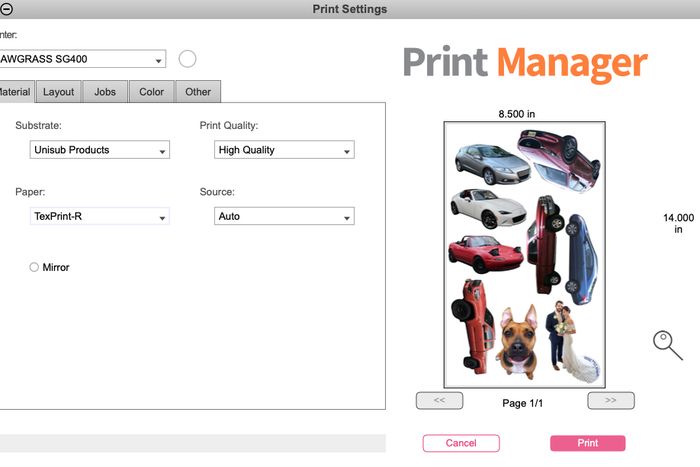Expand the Print Quality dropdown
This screenshot has height=467, width=700.
coord(284,150)
